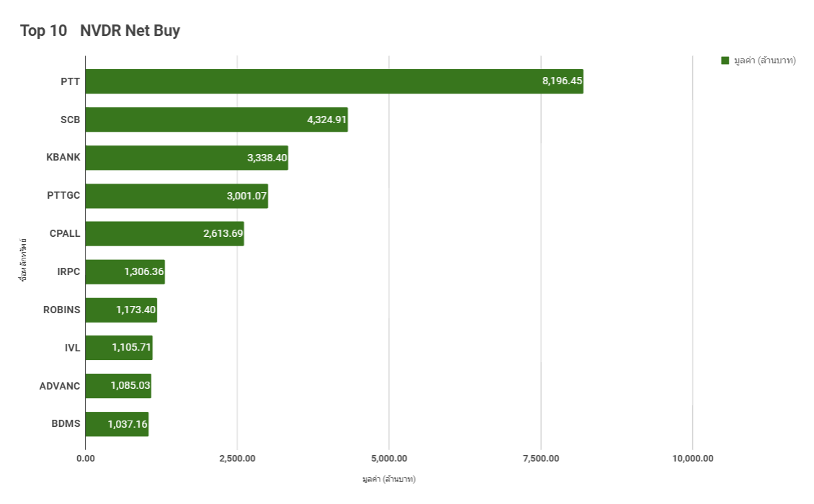Select the ROBINS bar
Viewport: 814px width, 504px height.
click(120, 310)
